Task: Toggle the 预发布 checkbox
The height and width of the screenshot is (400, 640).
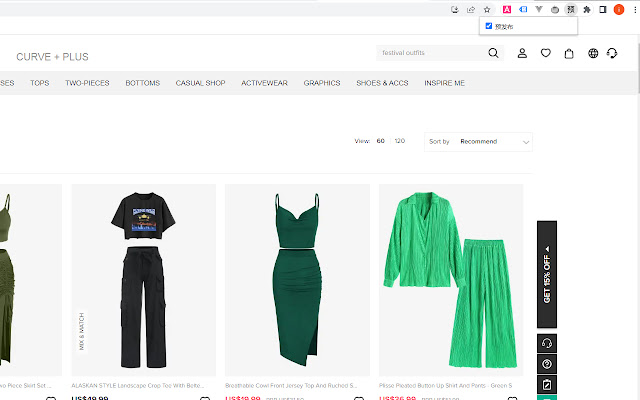Action: point(489,26)
